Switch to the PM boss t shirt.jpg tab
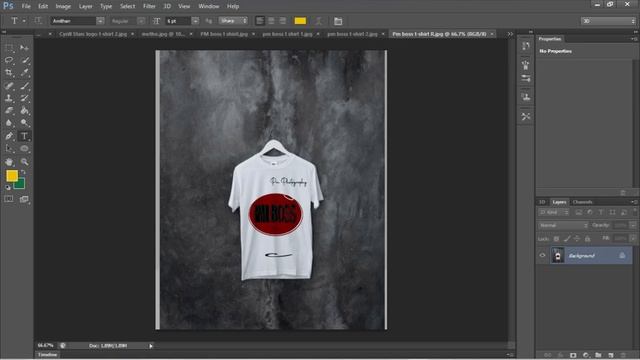The height and width of the screenshot is (360, 640). 224,34
